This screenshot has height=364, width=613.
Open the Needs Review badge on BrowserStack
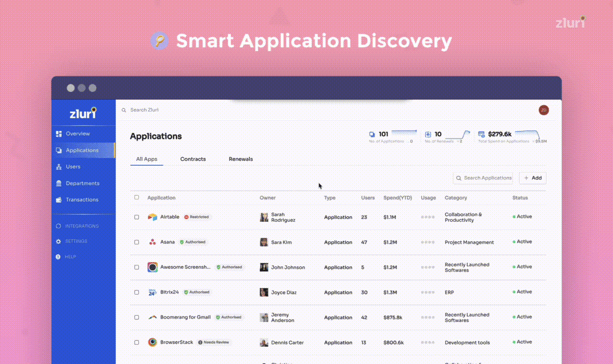coord(214,342)
